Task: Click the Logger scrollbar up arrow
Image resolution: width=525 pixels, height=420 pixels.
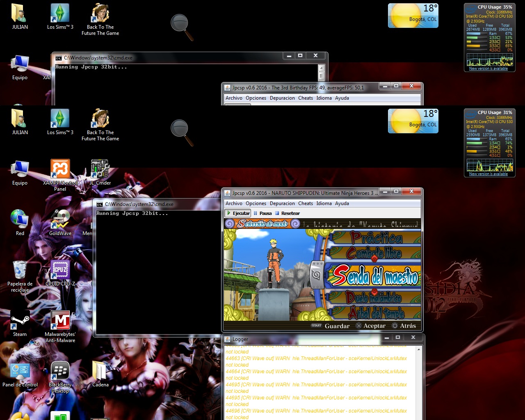Action: [419, 349]
